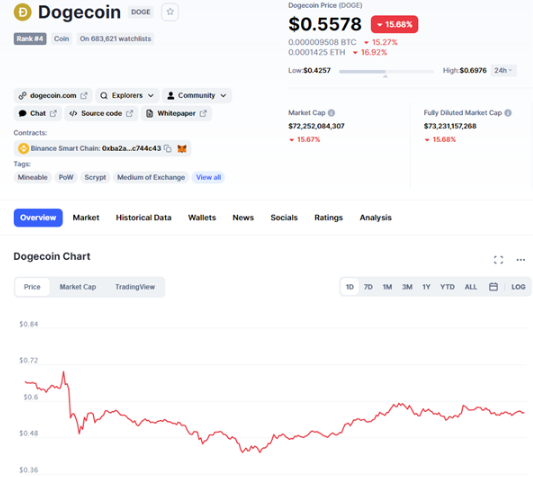Click the On 683,621 watchlists badge
This screenshot has height=477, width=533.
(115, 39)
